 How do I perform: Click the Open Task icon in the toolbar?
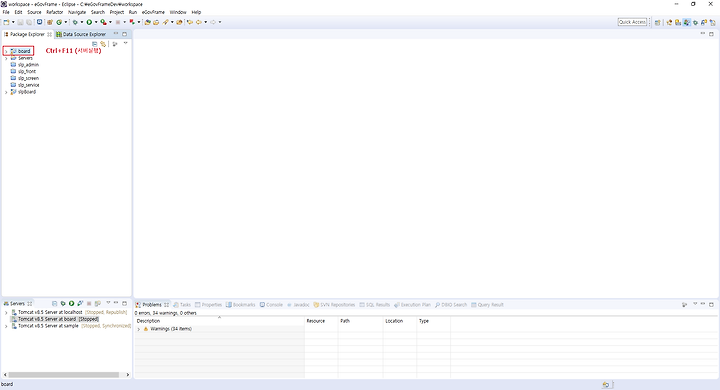(x=156, y=22)
